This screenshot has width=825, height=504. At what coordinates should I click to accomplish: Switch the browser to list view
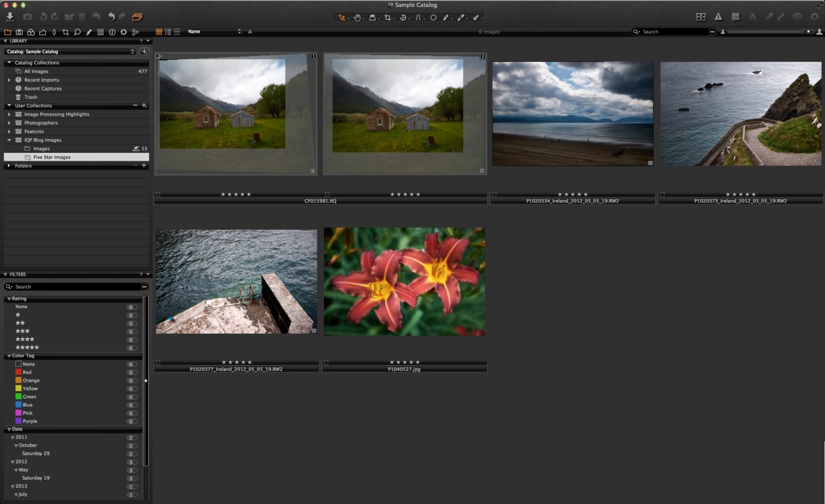[167, 31]
